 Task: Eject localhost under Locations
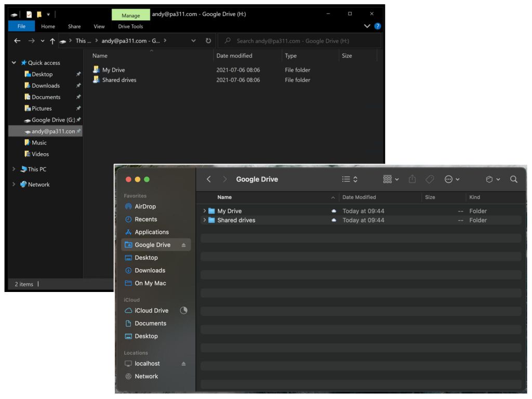tap(184, 363)
